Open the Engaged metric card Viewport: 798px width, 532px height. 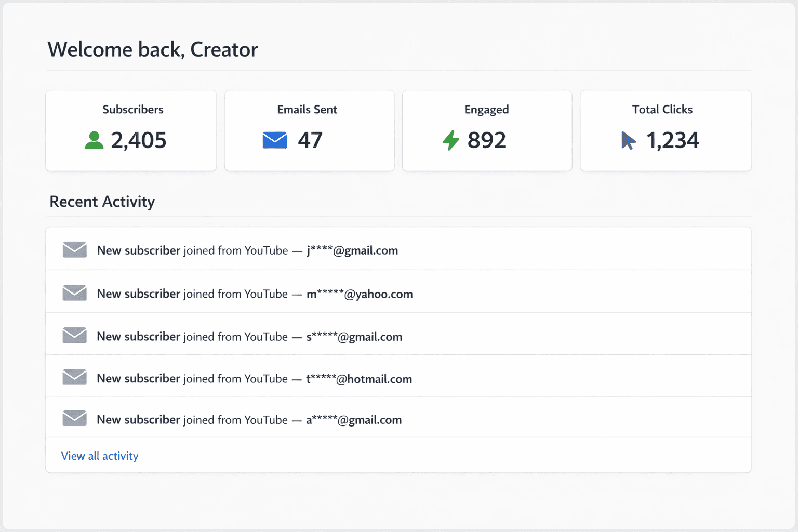486,130
